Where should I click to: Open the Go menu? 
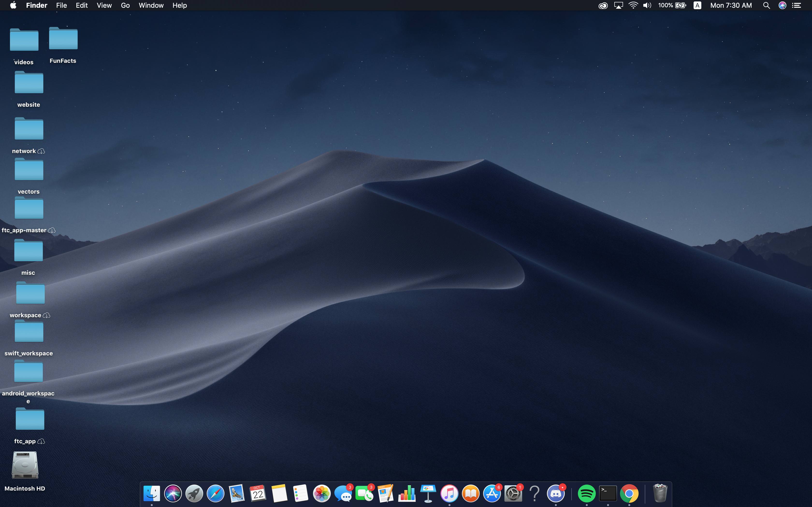click(x=125, y=5)
